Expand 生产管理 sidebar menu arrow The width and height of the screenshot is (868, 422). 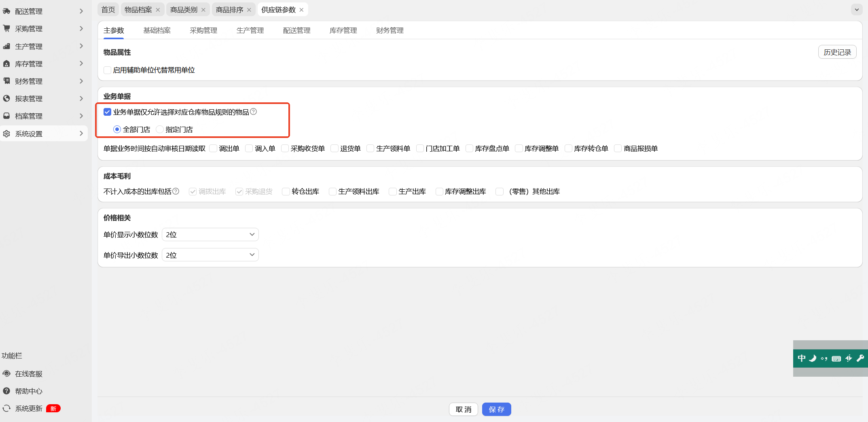81,46
